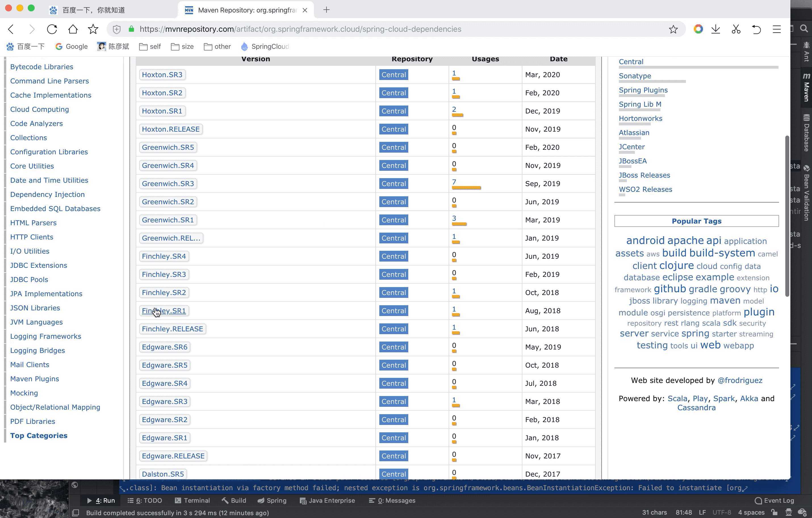Open the JSON Libraries category

pos(35,308)
